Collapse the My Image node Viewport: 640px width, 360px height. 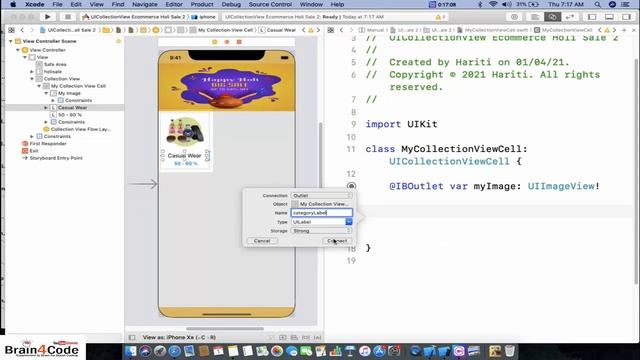47,93
